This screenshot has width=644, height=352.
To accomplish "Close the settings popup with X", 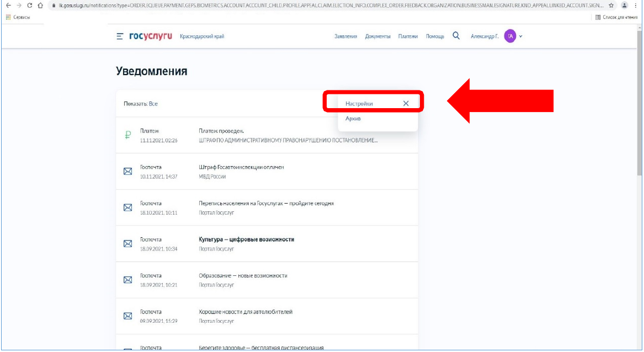I will click(x=406, y=104).
